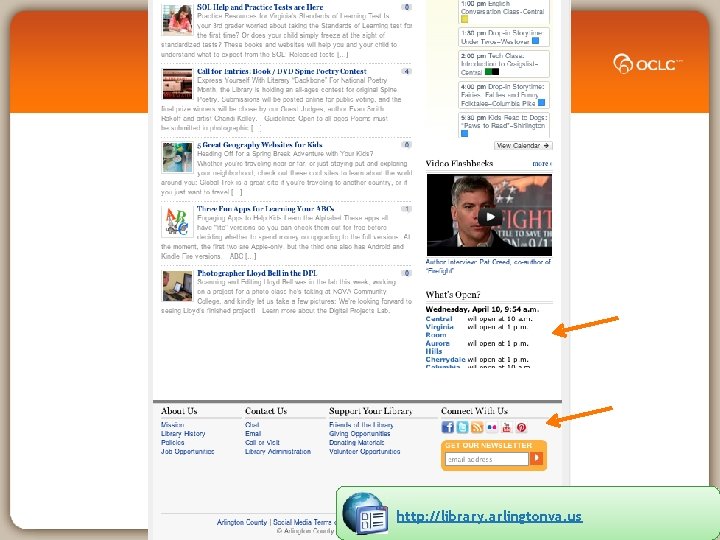Open the Donating Materials link
Screen dimensions: 720x540
356,443
